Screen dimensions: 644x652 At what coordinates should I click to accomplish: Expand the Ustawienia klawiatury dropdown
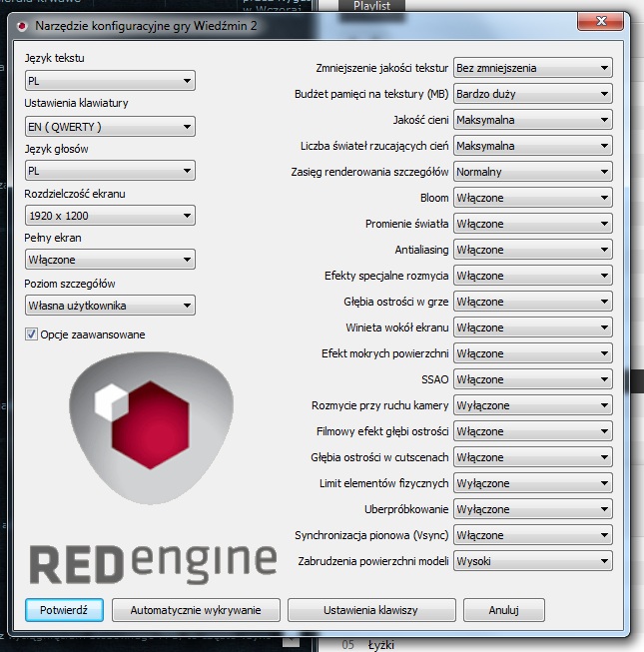pyautogui.click(x=110, y=126)
